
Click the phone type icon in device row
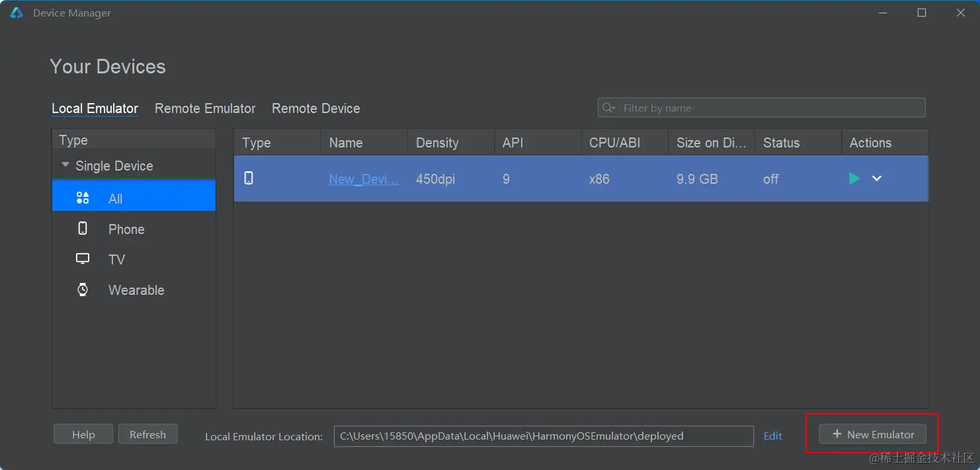(x=249, y=178)
